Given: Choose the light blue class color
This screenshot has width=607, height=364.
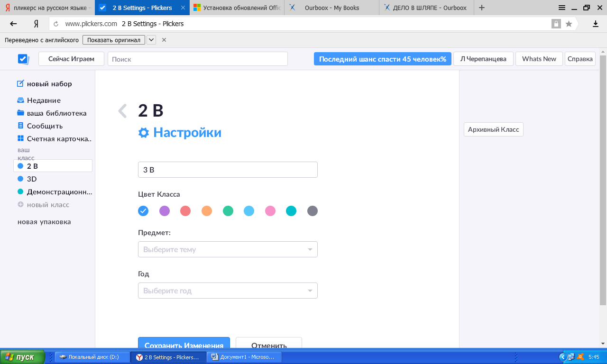Looking at the screenshot, I should 249,211.
